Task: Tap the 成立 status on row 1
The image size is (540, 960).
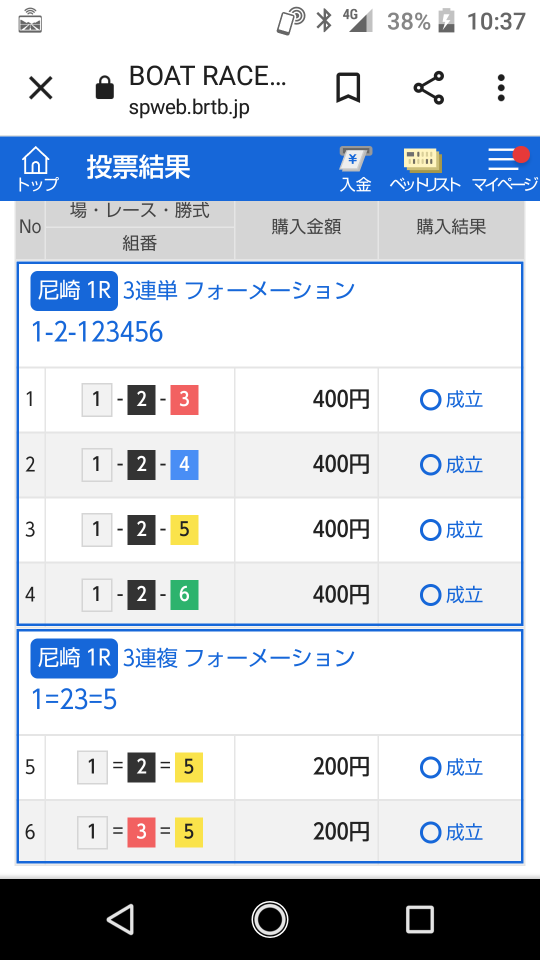Action: pos(451,400)
